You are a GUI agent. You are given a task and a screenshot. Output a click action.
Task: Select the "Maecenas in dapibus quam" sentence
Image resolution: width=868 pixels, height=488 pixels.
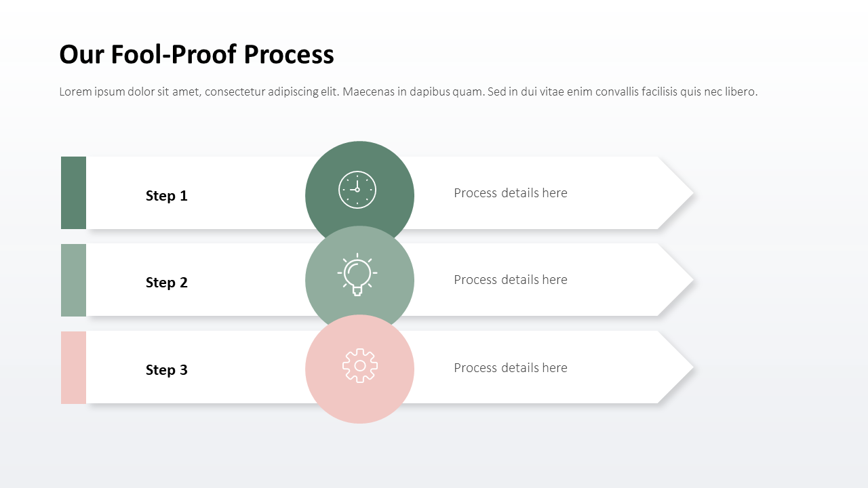(x=414, y=92)
